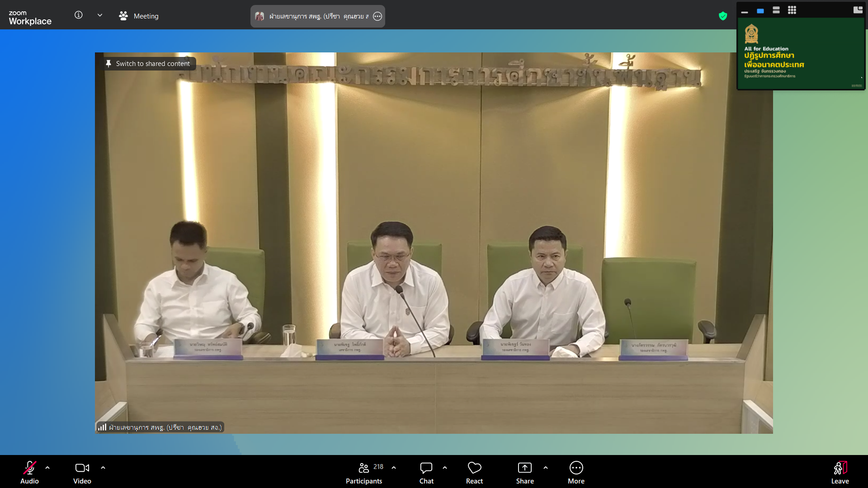
Task: Expand audio settings arrow beside Audio
Action: tap(47, 468)
